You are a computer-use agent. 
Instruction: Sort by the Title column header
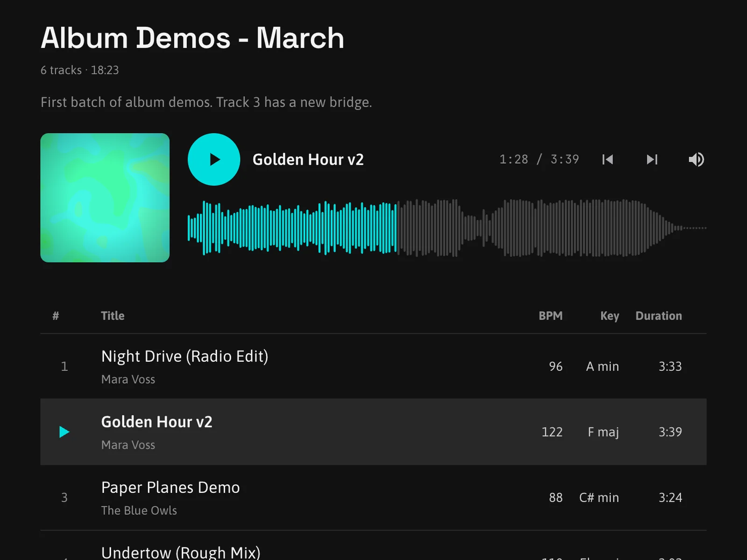click(113, 316)
